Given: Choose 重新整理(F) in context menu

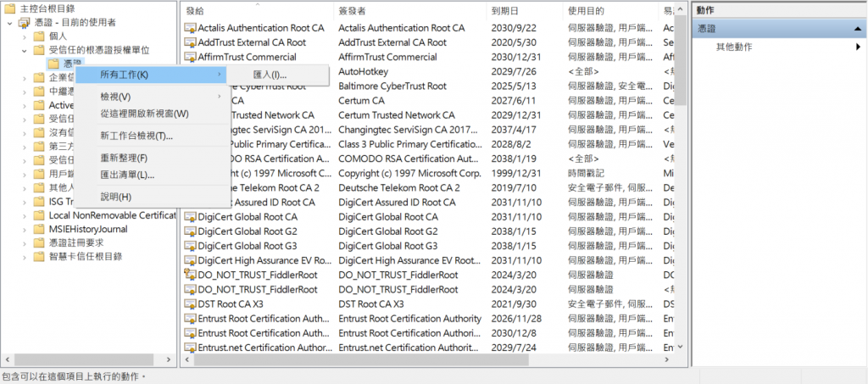Looking at the screenshot, I should pos(151,158).
